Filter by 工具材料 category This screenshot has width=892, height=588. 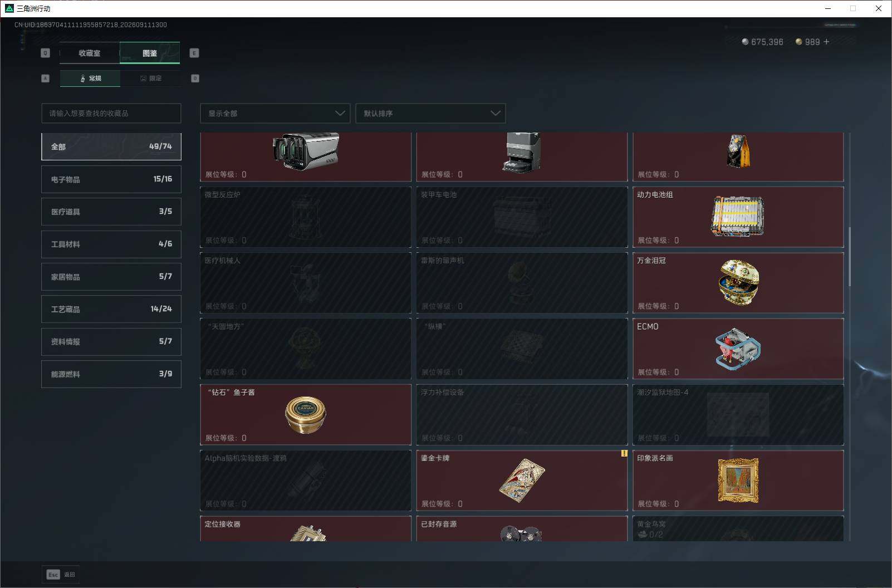[111, 244]
